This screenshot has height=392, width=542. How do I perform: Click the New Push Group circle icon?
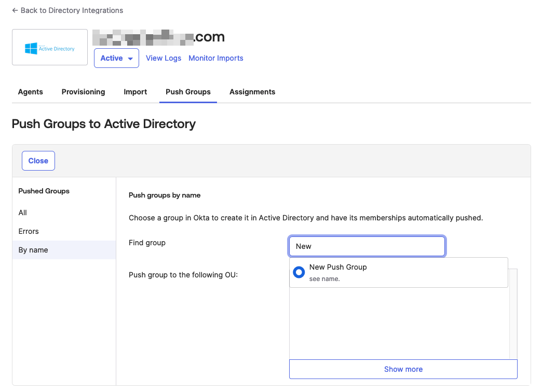(x=299, y=272)
